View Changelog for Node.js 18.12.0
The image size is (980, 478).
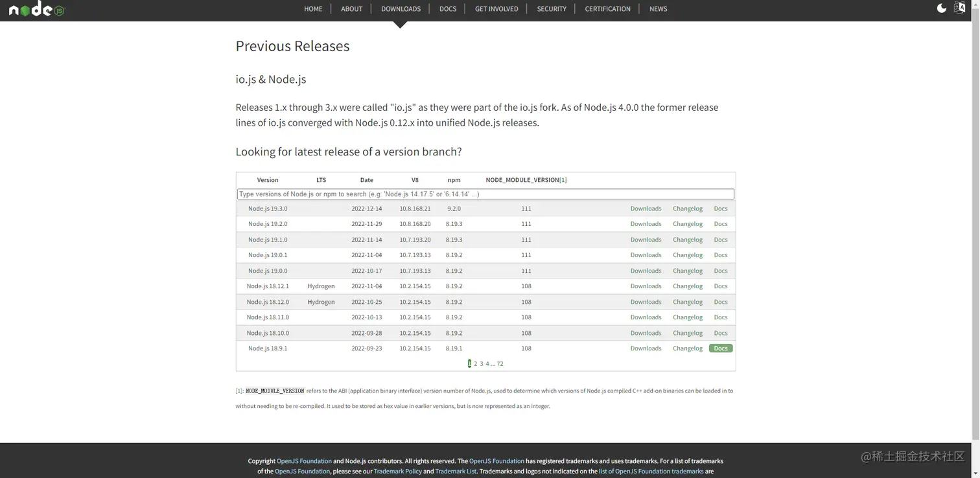688,302
